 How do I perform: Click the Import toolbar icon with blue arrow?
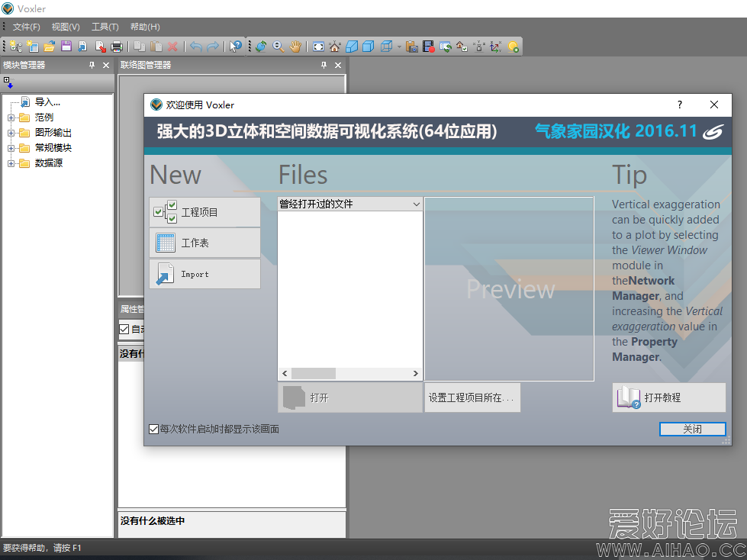coord(83,47)
